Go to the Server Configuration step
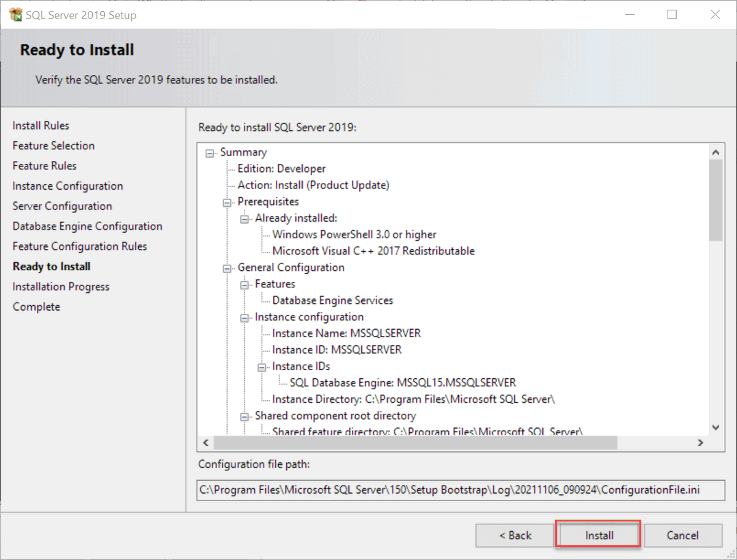This screenshot has height=560, width=737. click(x=62, y=206)
